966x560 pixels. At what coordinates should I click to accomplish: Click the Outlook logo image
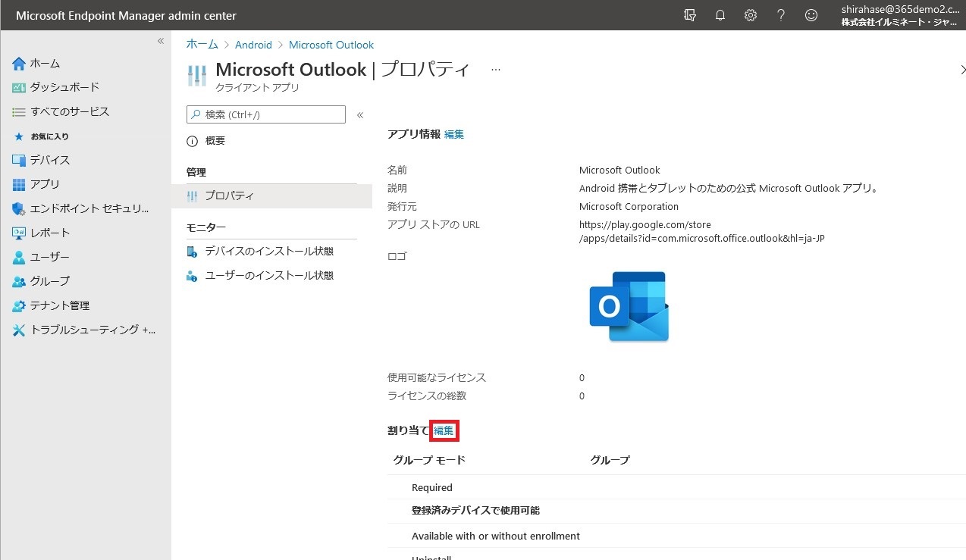(629, 306)
